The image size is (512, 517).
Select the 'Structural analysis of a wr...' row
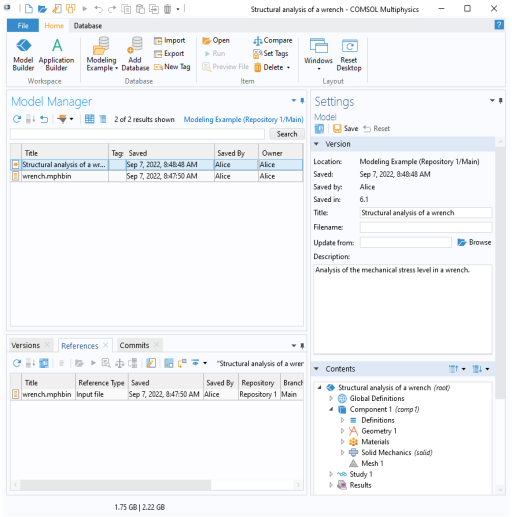157,165
